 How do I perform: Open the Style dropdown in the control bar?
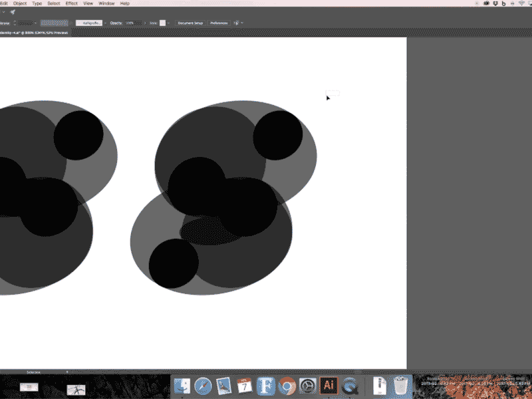[168, 23]
